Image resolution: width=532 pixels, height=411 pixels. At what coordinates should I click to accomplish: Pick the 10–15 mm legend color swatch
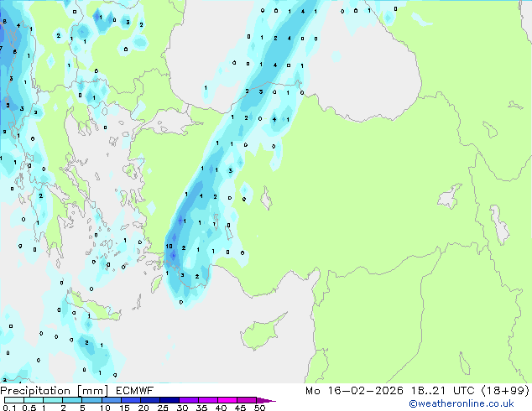[112, 400]
